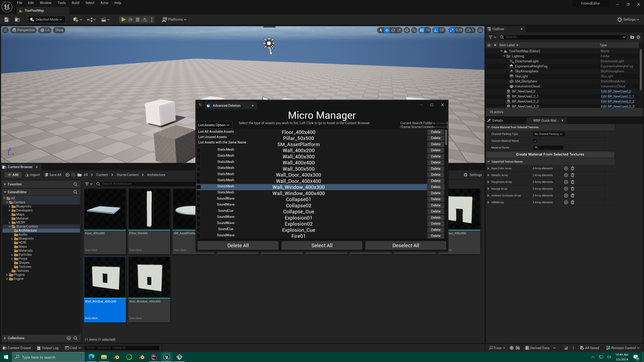Image resolution: width=644 pixels, height=362 pixels.
Task: Toggle visibility of DirectionalLight in the Outliner
Action: pyautogui.click(x=489, y=61)
